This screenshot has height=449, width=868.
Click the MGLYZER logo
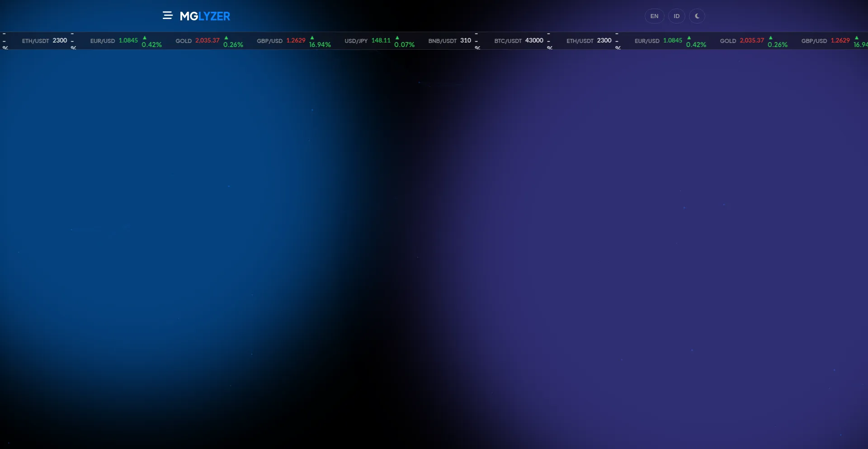click(x=205, y=16)
